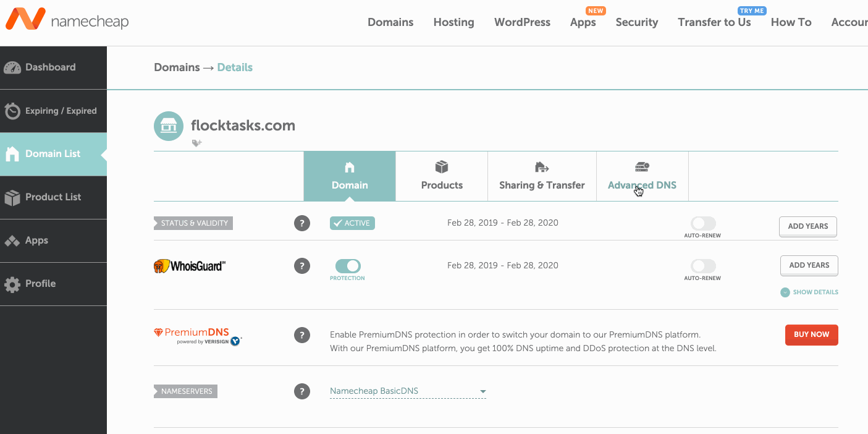This screenshot has height=434, width=868.
Task: Open the Dashboard gauge icon
Action: 12,67
